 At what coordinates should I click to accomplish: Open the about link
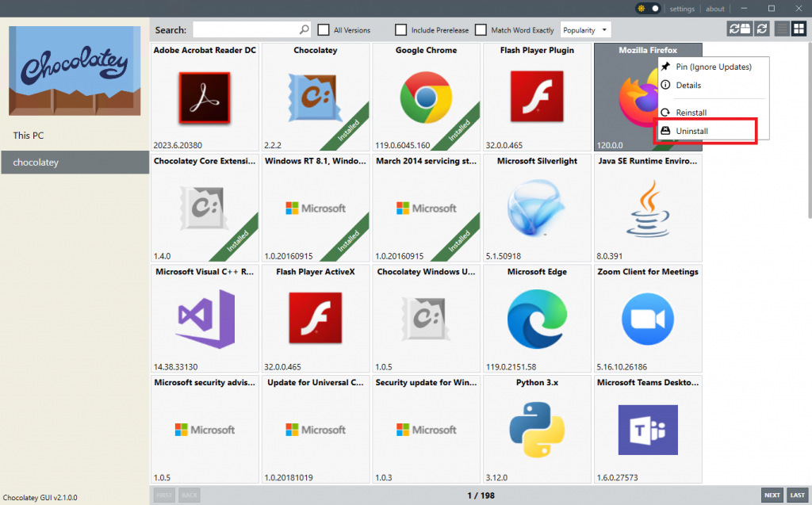point(715,9)
